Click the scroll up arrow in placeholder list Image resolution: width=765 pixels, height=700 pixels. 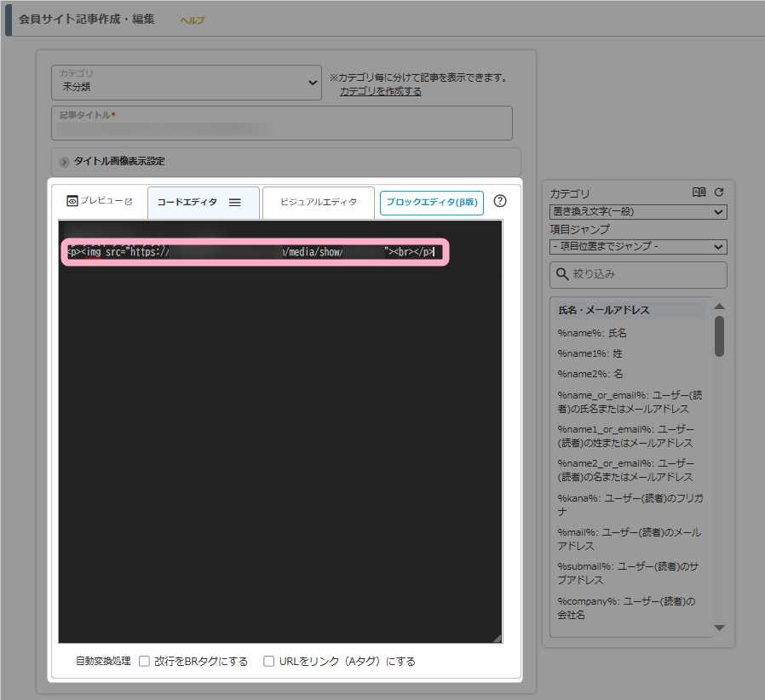(719, 307)
